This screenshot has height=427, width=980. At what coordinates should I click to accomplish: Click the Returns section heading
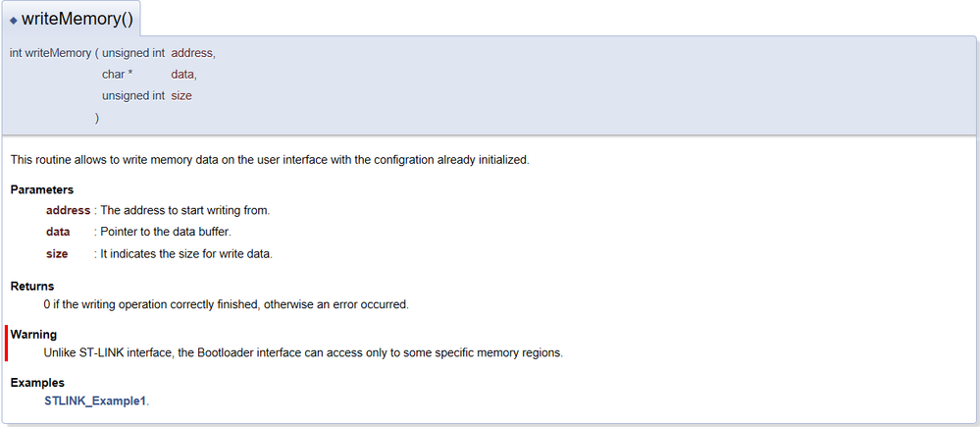32,286
